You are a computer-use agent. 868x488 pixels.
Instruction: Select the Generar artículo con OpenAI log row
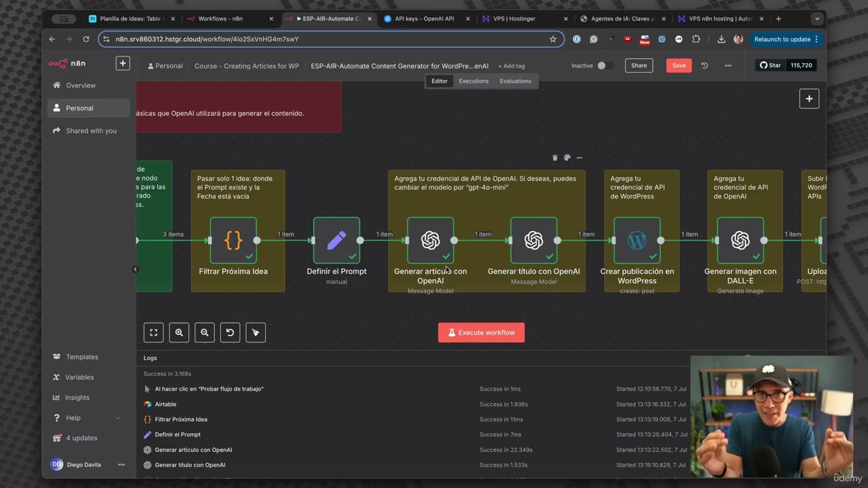414,450
